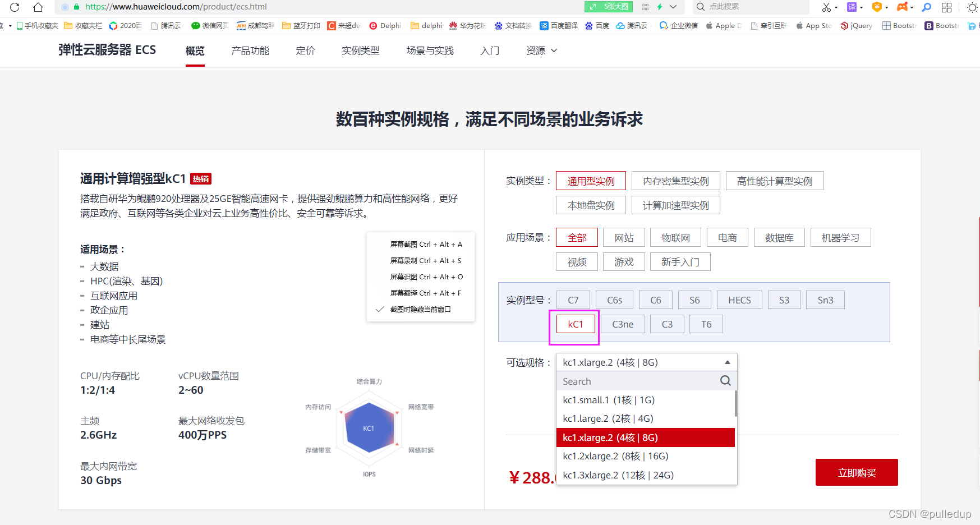Select 计算加速型实例 instance type

676,205
